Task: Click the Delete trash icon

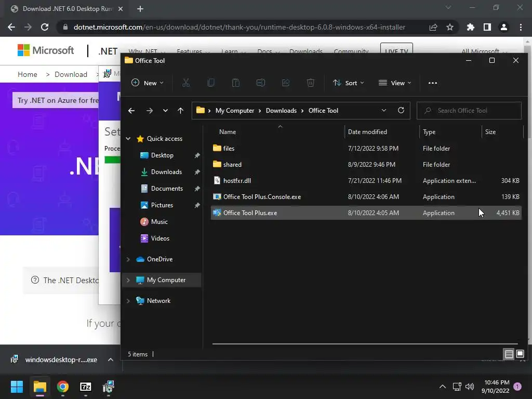Action: [311, 83]
